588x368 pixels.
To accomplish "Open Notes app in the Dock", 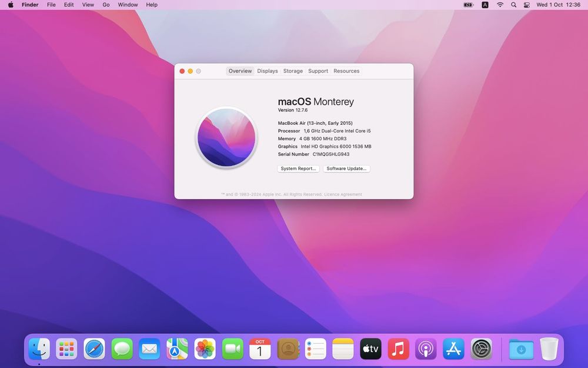I will 343,349.
